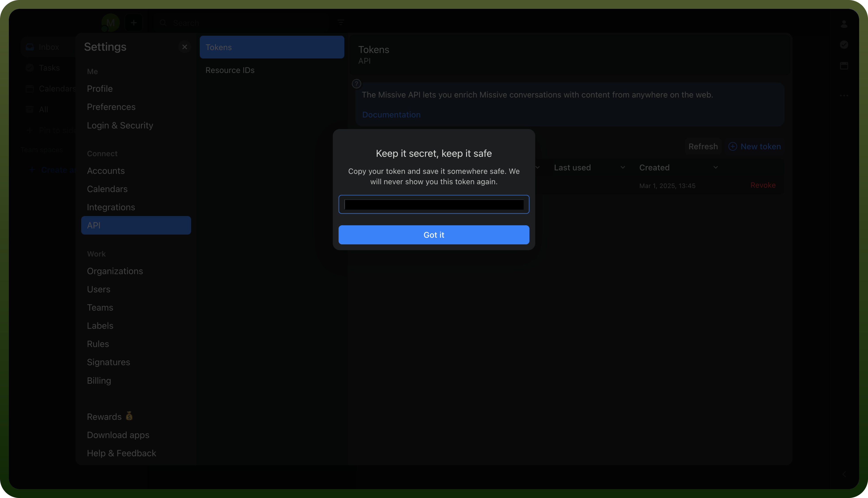This screenshot has width=868, height=498.
Task: Open the three-dots more menu at right edge
Action: [844, 95]
